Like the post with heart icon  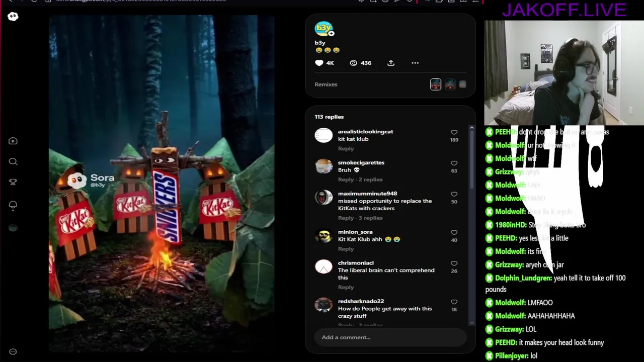point(319,63)
